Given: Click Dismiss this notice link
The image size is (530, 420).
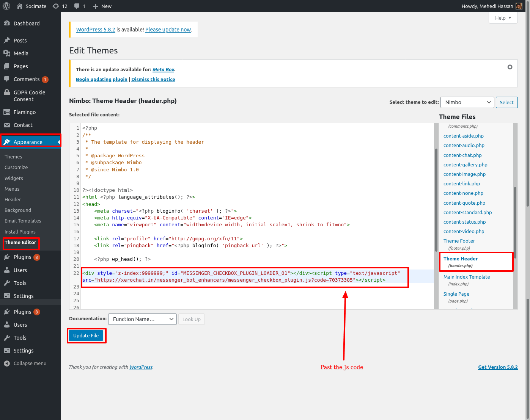Looking at the screenshot, I should click(x=153, y=79).
